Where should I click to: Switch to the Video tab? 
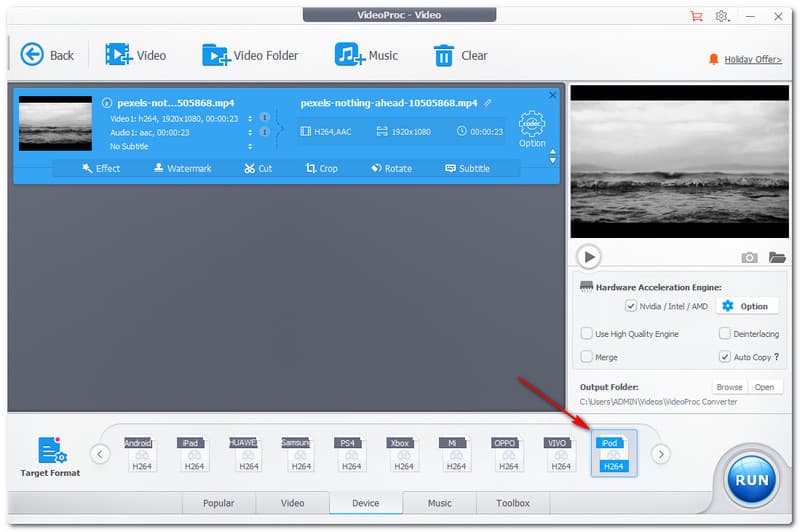point(292,503)
